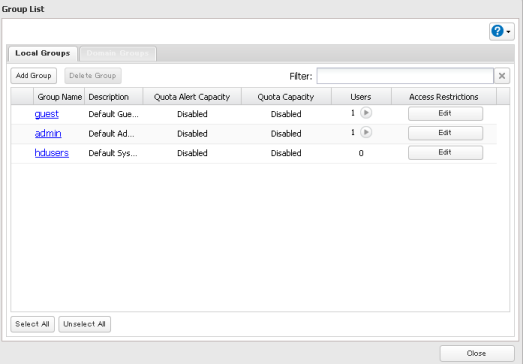The width and height of the screenshot is (523, 364).
Task: Click hdusers users count '0'
Action: coord(361,153)
